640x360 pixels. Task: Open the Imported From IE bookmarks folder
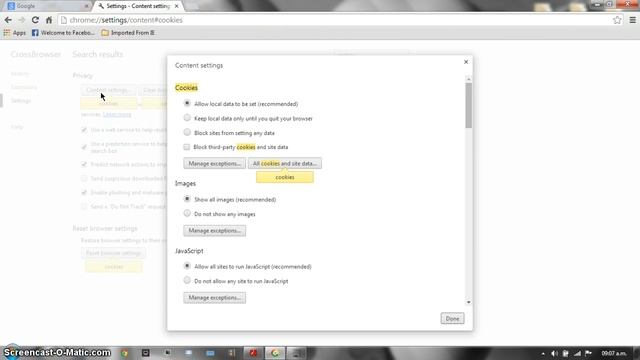pos(128,33)
